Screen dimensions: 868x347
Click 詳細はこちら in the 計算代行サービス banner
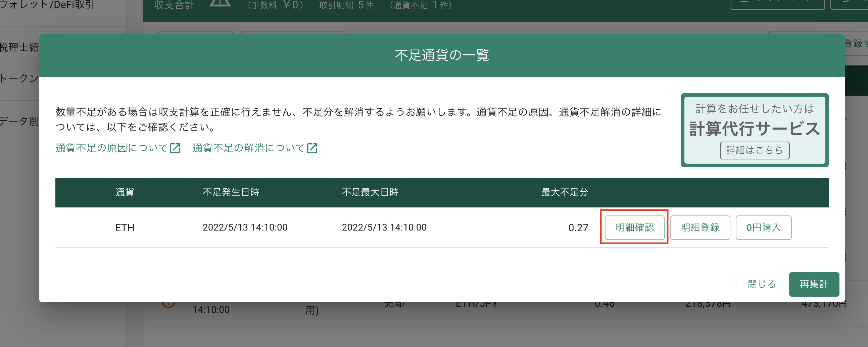click(x=755, y=150)
